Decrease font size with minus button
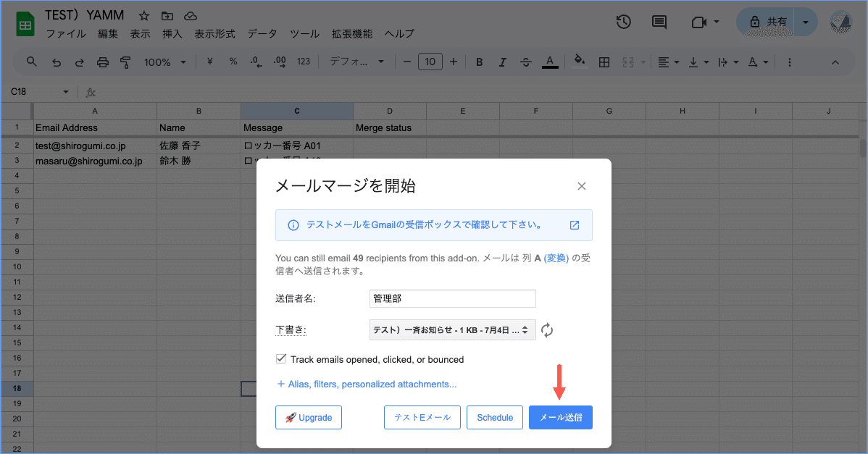 [407, 62]
